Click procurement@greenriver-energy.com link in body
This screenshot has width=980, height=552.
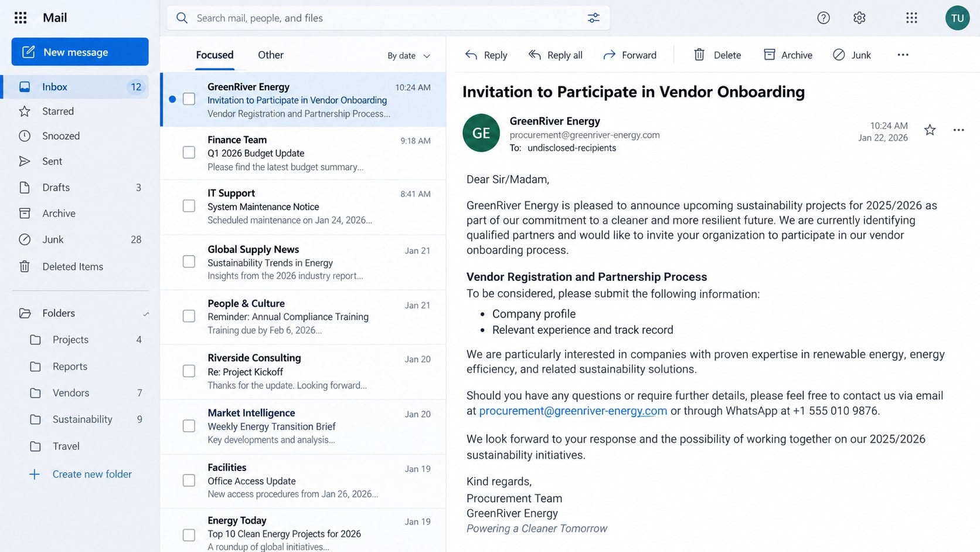pos(573,411)
